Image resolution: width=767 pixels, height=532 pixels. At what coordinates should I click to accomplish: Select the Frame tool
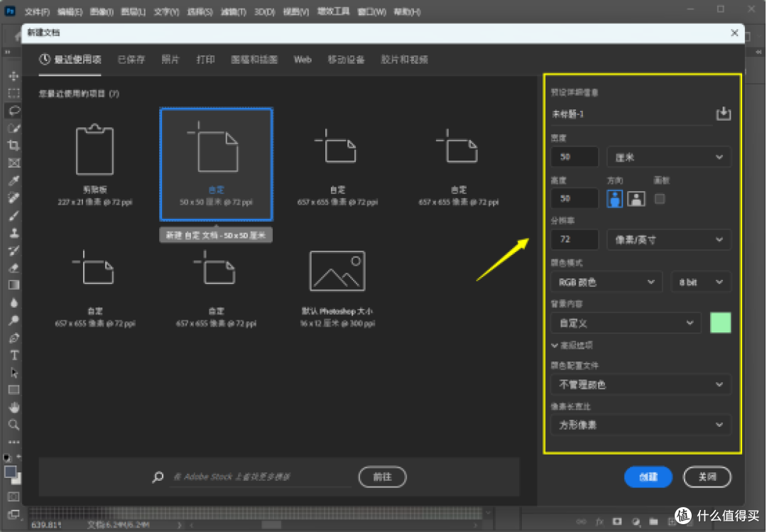point(13,163)
